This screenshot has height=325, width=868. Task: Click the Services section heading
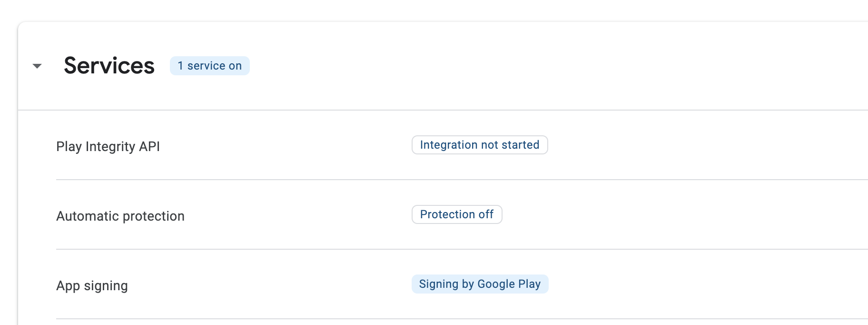point(109,66)
